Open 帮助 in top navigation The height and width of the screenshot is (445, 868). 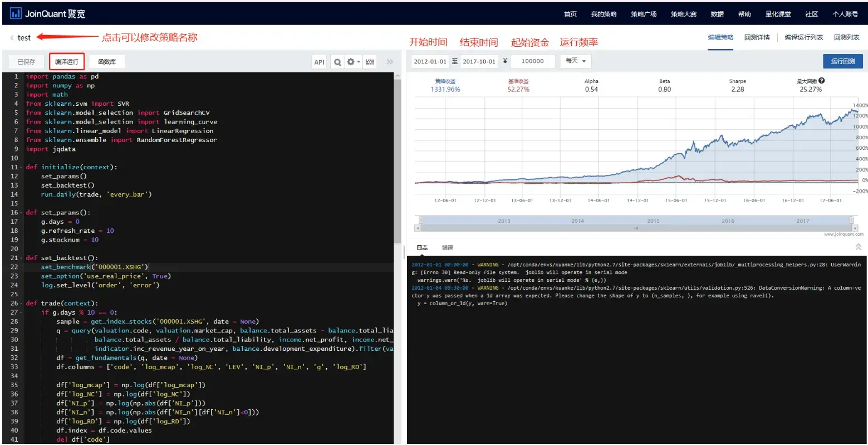tap(744, 14)
